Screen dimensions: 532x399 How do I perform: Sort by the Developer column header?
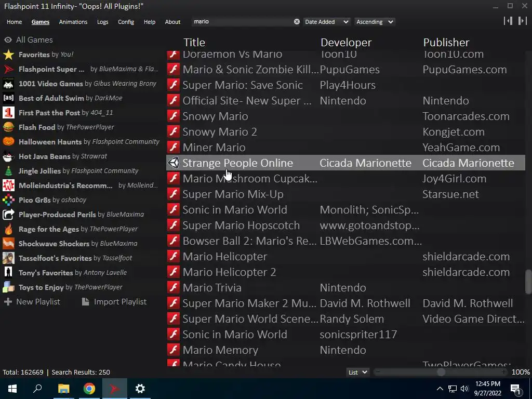(346, 43)
